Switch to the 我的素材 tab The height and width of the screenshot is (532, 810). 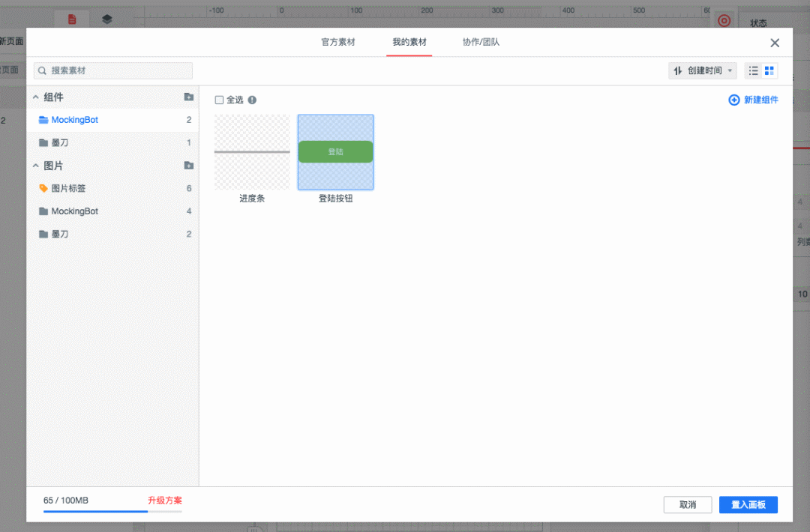(409, 42)
